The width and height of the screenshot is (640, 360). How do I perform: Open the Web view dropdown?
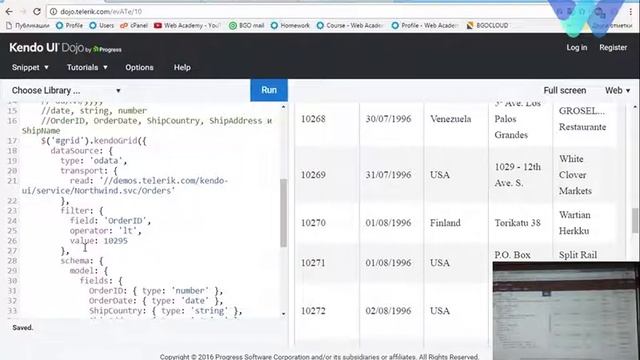click(617, 90)
